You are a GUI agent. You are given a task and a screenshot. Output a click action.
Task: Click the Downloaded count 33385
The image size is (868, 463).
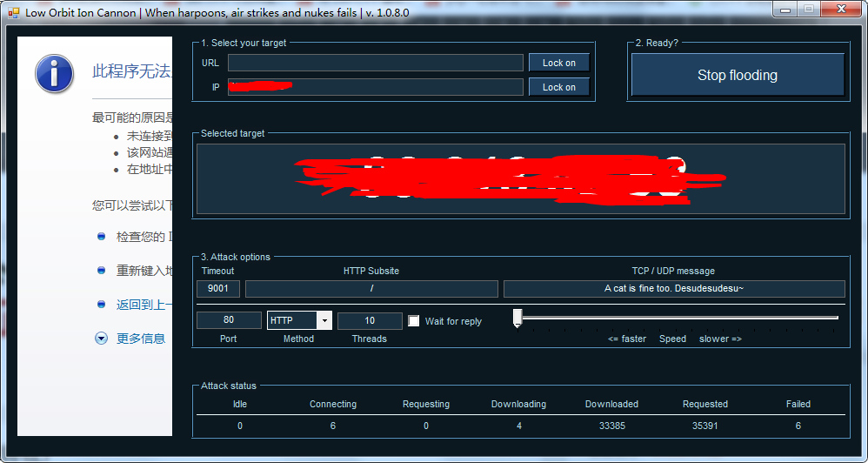pos(611,426)
